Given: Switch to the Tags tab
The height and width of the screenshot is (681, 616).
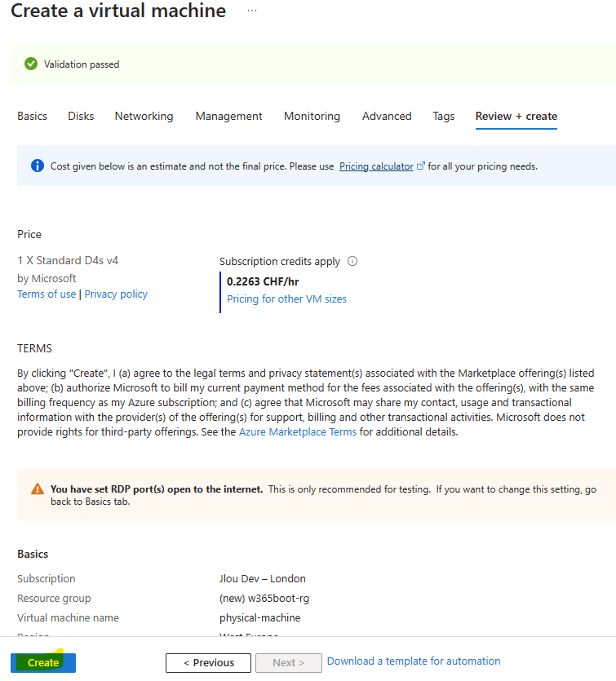Looking at the screenshot, I should [x=444, y=116].
